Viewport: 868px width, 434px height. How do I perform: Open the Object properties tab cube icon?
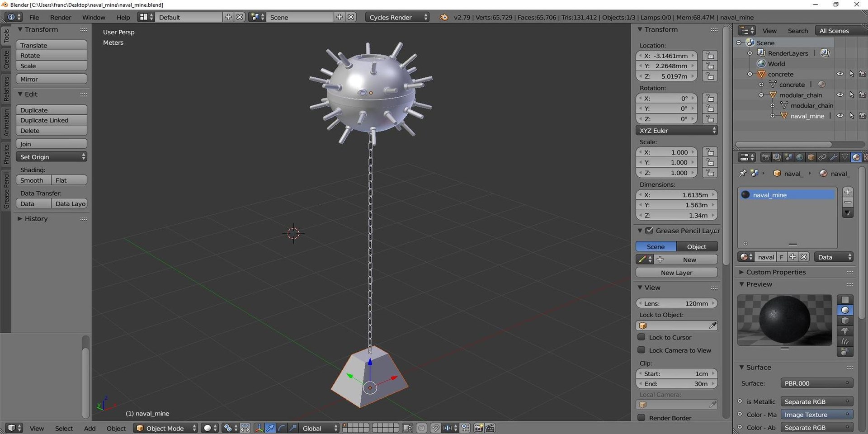tap(811, 157)
